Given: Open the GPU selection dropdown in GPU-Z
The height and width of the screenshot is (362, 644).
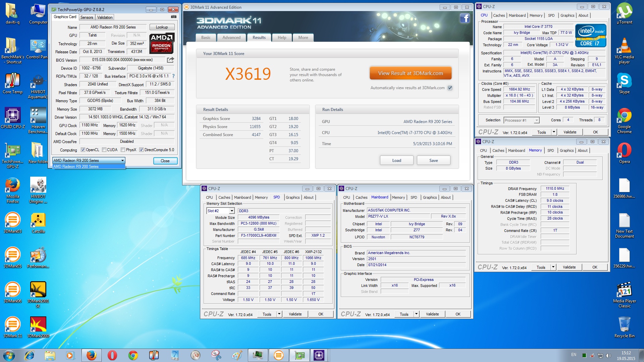Looking at the screenshot, I should coord(89,161).
